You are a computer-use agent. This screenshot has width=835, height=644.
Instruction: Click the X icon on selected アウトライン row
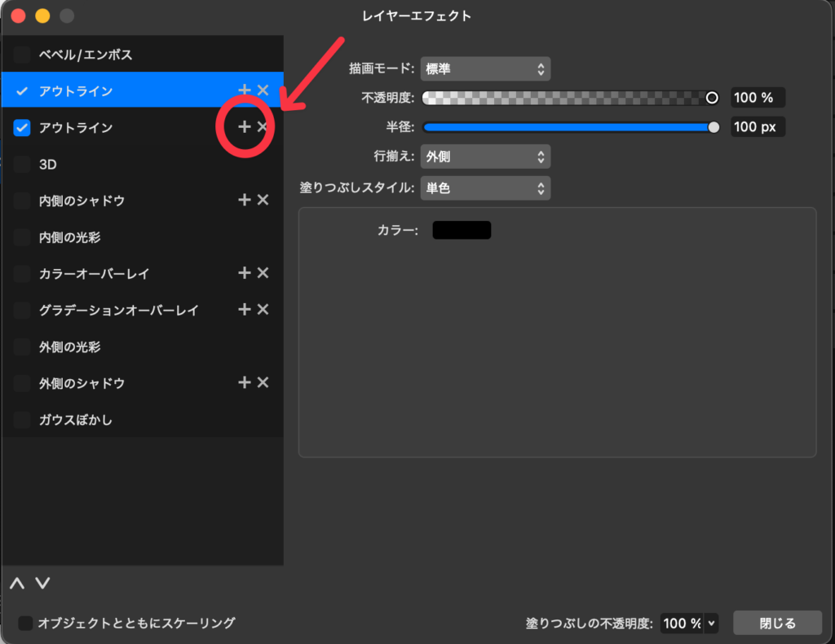point(263,90)
